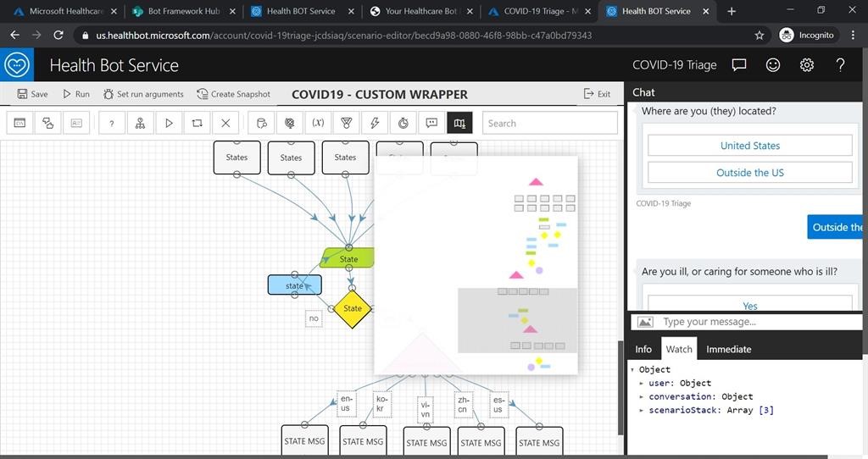This screenshot has width=868, height=459.
Task: Open help question mark in header
Action: [x=840, y=64]
